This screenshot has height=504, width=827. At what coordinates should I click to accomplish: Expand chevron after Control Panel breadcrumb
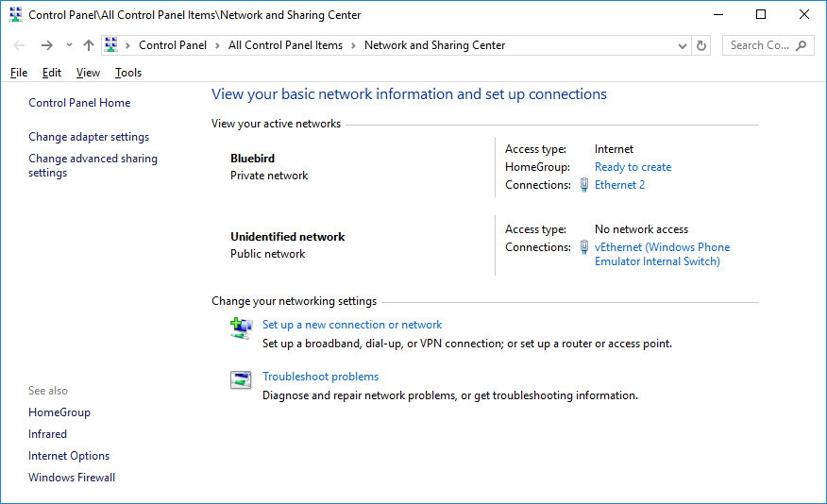(x=217, y=46)
